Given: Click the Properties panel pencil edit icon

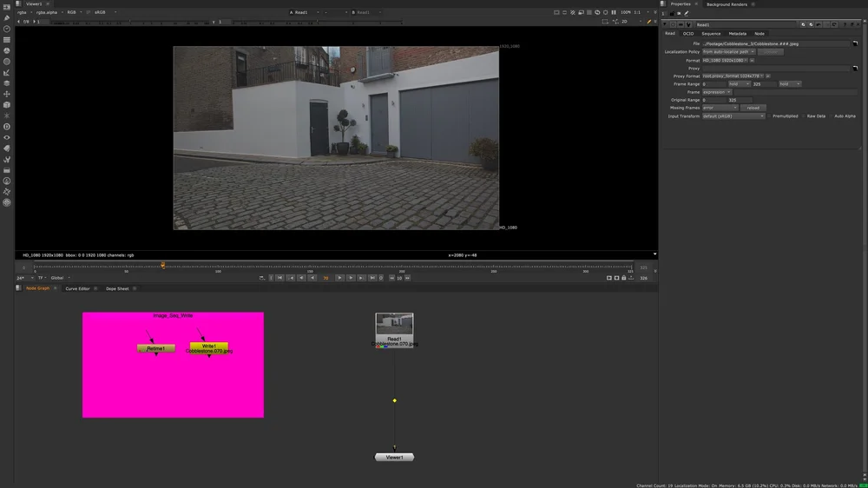Looking at the screenshot, I should click(687, 14).
